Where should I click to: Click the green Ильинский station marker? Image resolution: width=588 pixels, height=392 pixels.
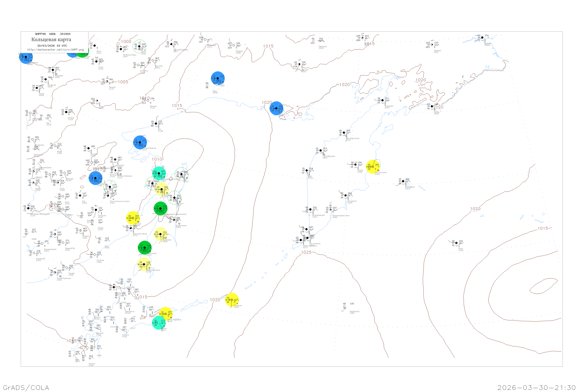[144, 248]
